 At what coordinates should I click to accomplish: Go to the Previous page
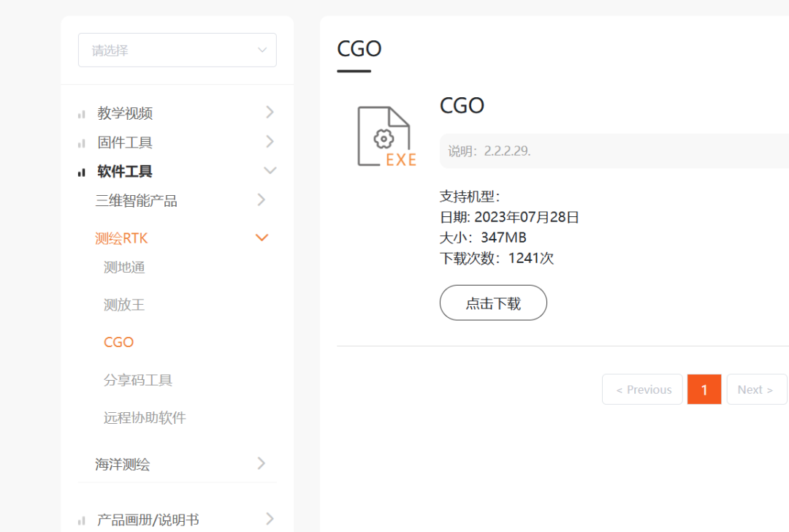[x=643, y=389]
